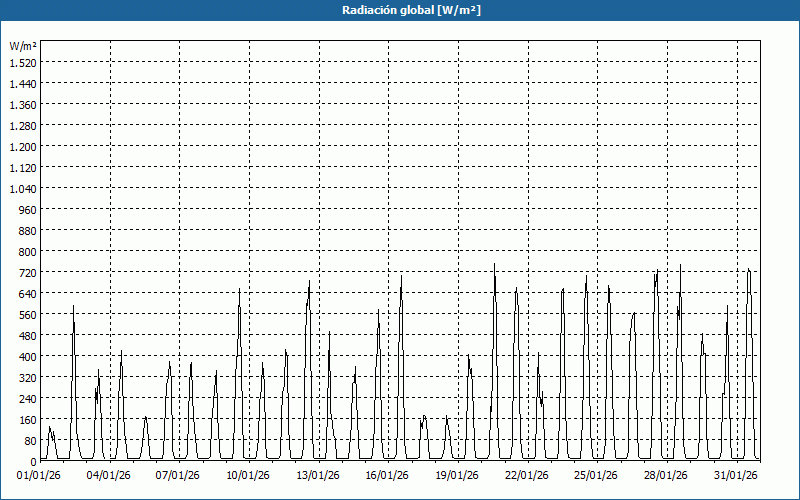Screen dimensions: 800x500
Task: Click the 13/01/26 date on the axis
Action: (319, 475)
